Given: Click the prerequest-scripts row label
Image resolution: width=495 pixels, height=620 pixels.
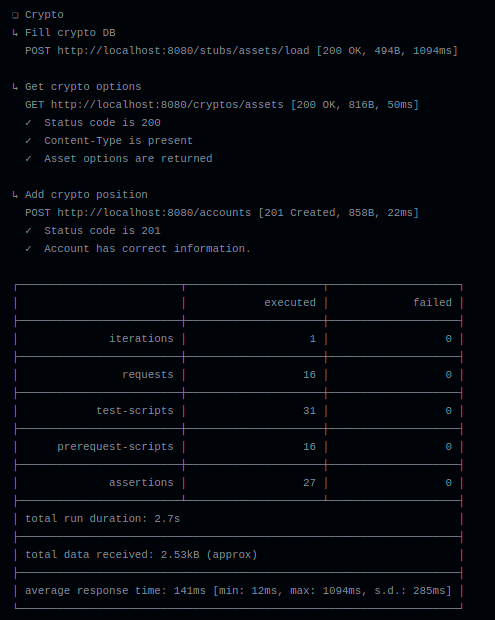Looking at the screenshot, I should tap(115, 447).
